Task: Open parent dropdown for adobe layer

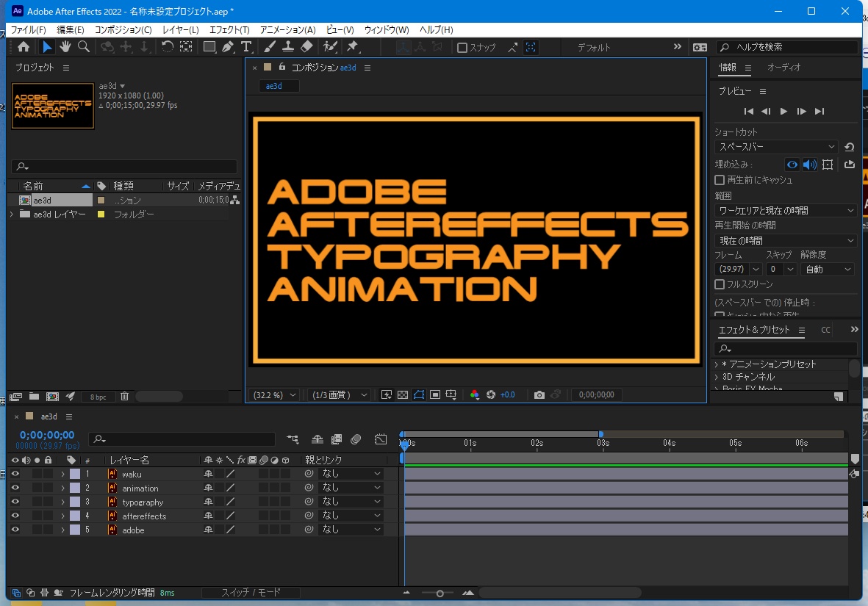Action: [x=352, y=529]
